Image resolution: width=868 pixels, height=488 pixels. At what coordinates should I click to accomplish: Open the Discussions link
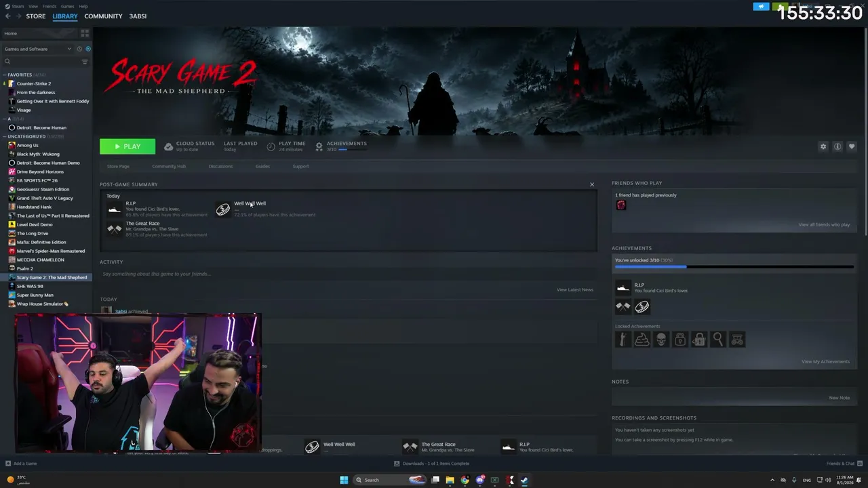[x=220, y=166]
